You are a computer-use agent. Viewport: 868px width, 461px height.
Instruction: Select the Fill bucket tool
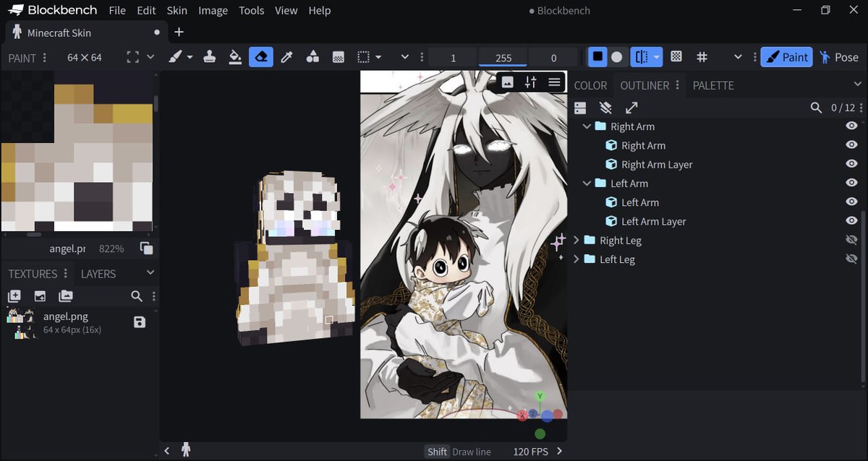click(235, 57)
